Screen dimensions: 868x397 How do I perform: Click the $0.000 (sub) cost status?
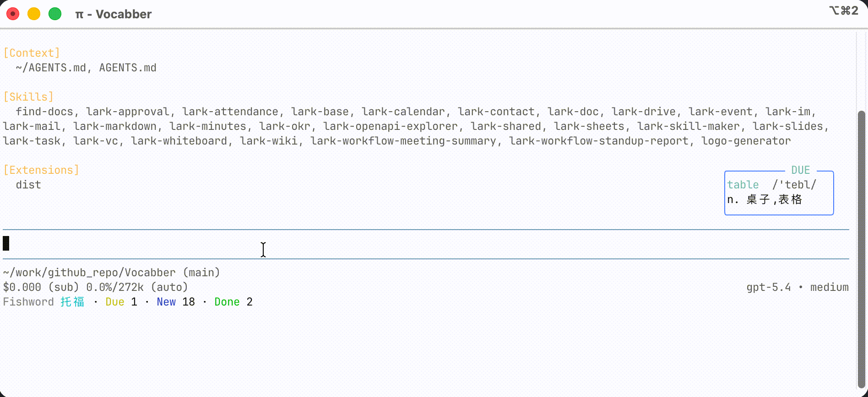coord(41,287)
